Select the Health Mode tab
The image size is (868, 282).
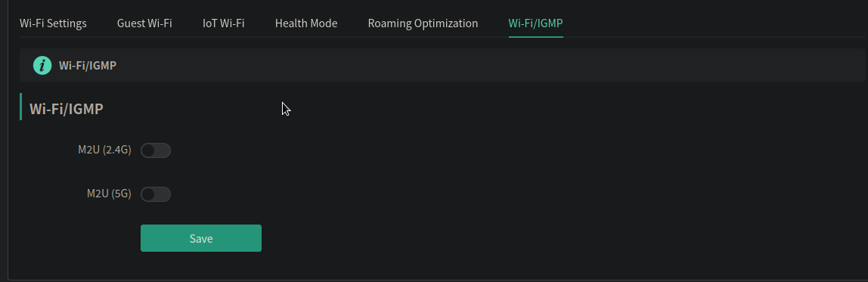click(x=306, y=23)
